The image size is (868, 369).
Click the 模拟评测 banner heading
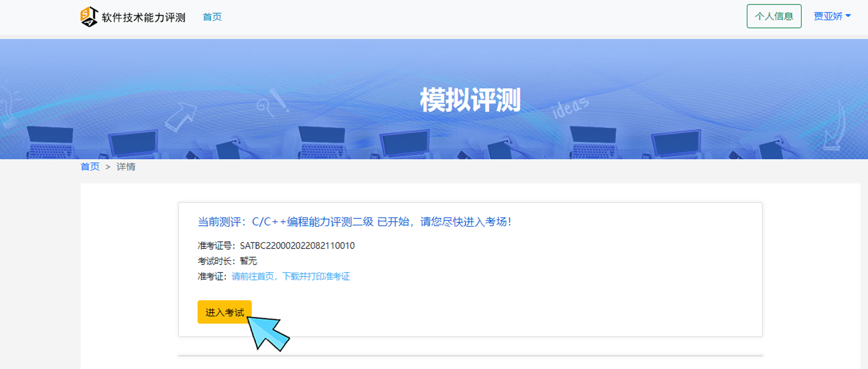(470, 100)
